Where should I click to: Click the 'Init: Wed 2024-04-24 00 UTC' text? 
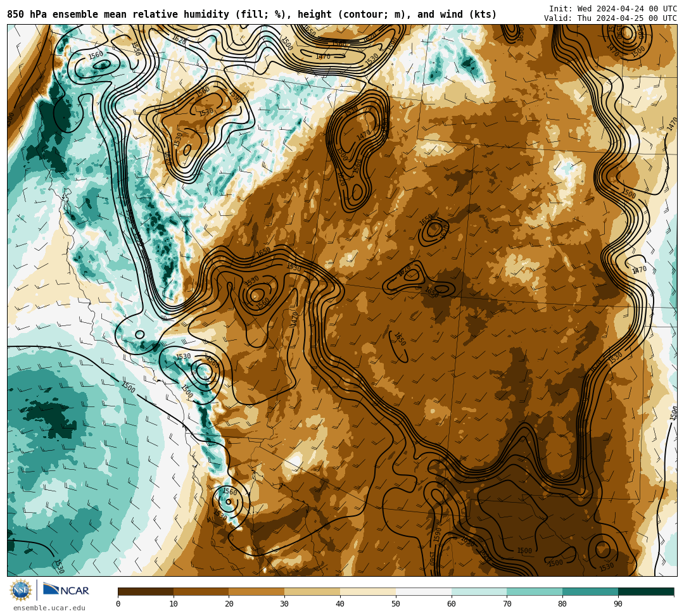point(613,9)
